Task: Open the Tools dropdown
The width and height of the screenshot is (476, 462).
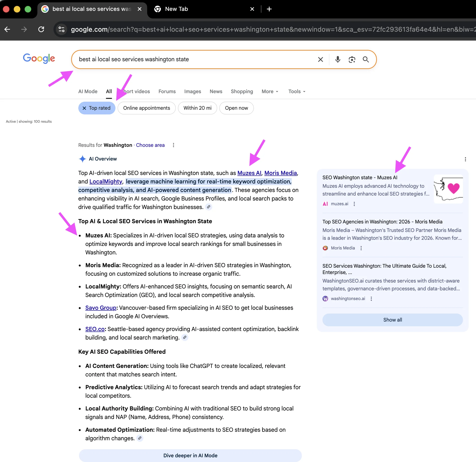Action: tap(296, 92)
